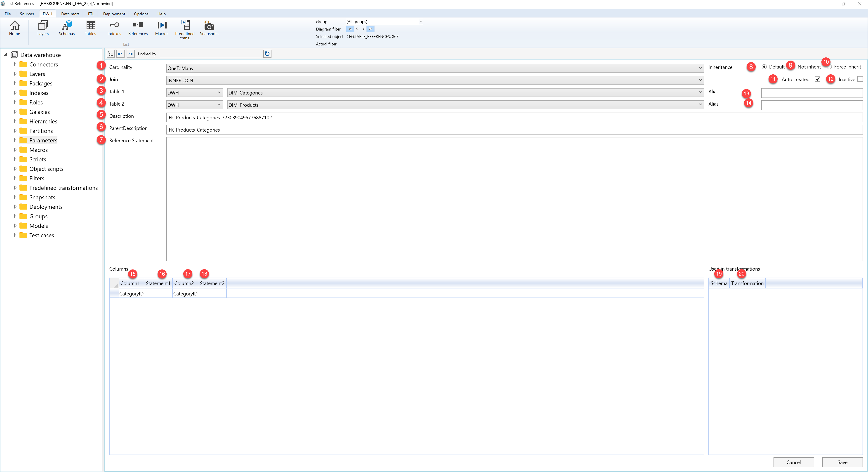Open the Home ribbon icon
The image size is (868, 472).
pos(14,28)
